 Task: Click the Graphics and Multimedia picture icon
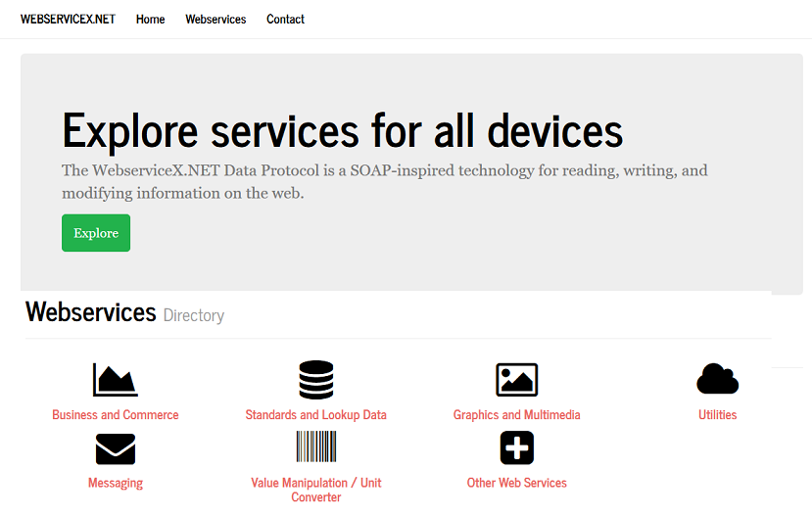[517, 380]
